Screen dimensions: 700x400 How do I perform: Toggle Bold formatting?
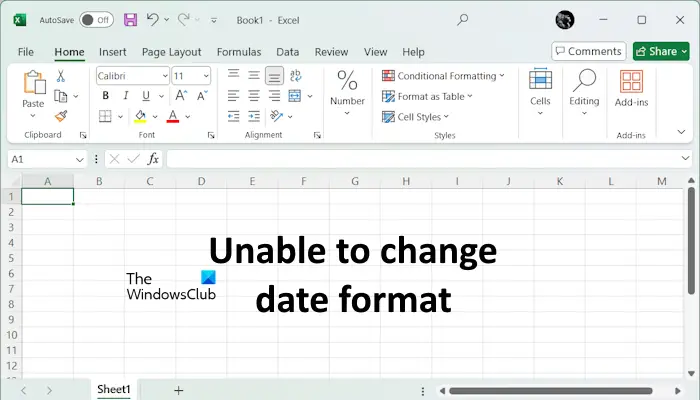[x=105, y=96]
